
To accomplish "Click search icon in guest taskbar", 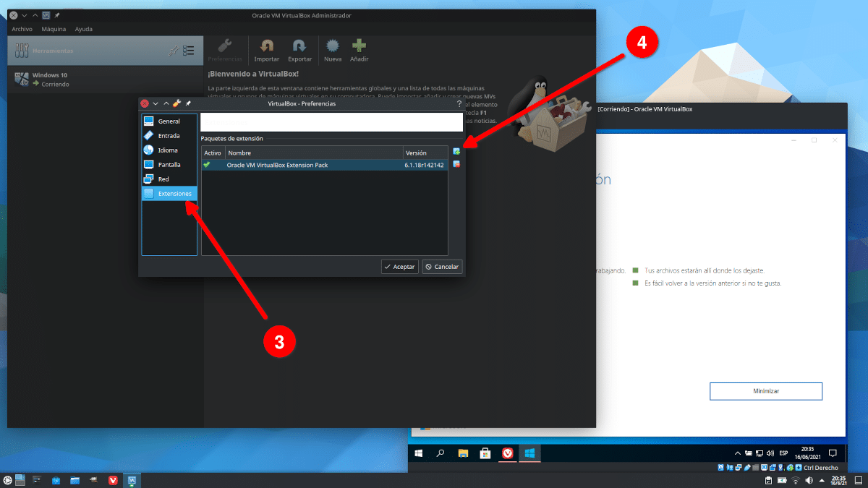I will 441,453.
